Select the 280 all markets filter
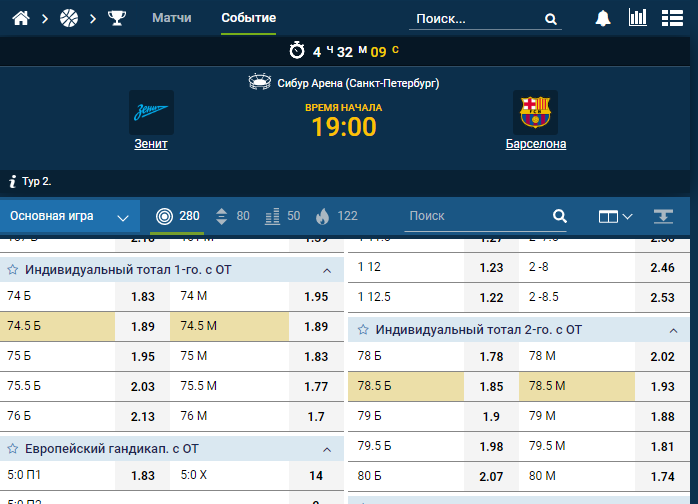 [x=177, y=216]
